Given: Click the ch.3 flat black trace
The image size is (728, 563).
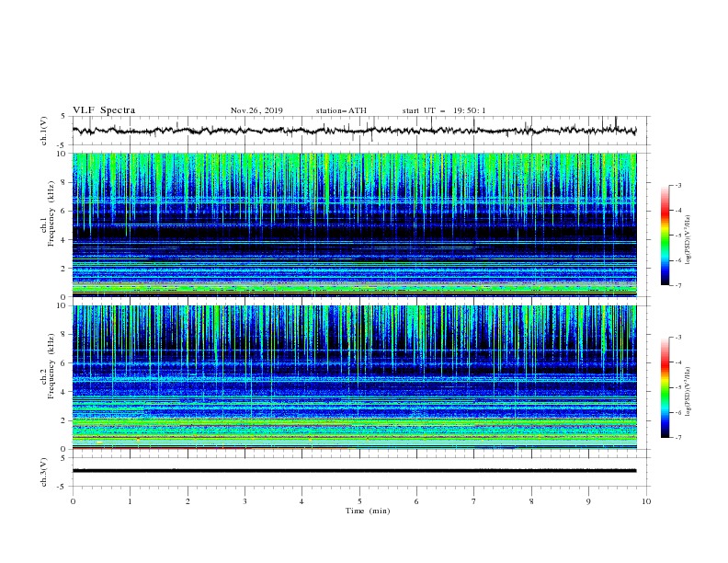Looking at the screenshot, I should pyautogui.click(x=354, y=471).
